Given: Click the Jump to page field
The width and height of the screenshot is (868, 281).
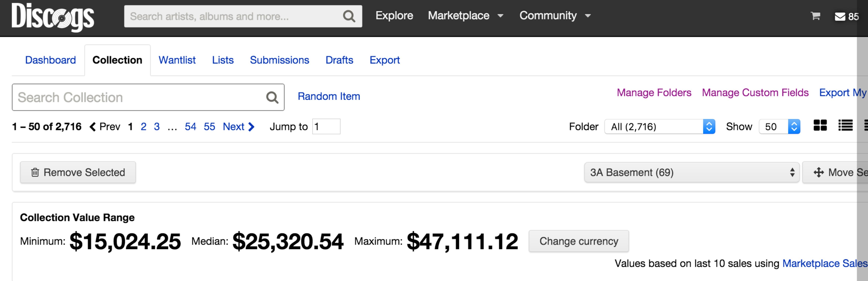Looking at the screenshot, I should tap(326, 127).
